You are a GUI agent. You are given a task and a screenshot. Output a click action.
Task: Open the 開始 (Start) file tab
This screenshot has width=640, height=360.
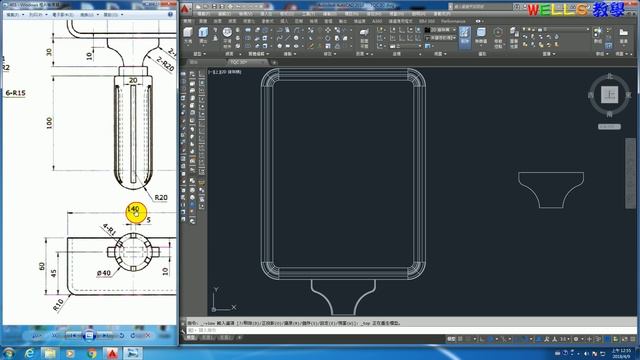(x=194, y=62)
